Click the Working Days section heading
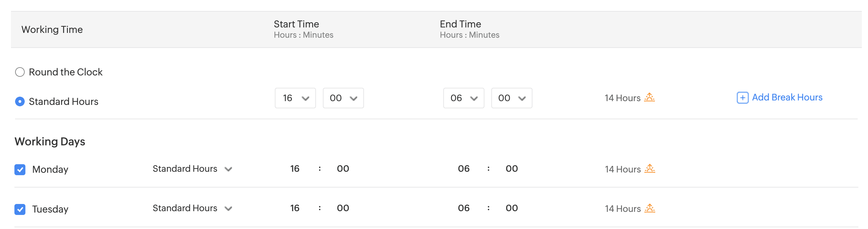 50,142
